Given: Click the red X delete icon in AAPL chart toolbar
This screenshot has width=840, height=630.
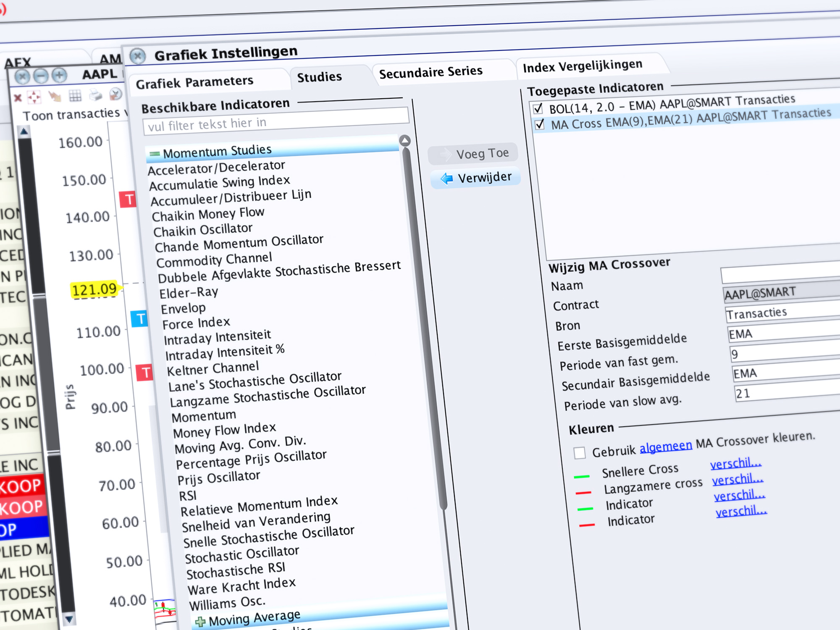Looking at the screenshot, I should pyautogui.click(x=18, y=98).
